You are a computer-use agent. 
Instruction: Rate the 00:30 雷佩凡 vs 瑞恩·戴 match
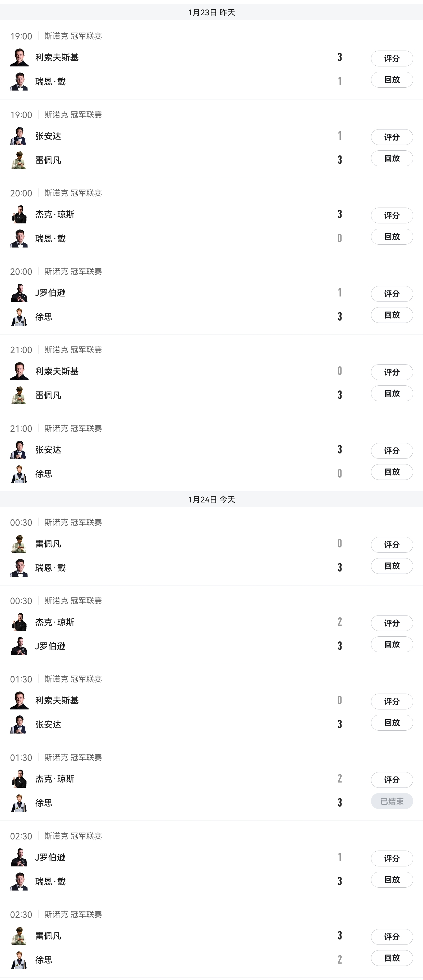coord(392,545)
